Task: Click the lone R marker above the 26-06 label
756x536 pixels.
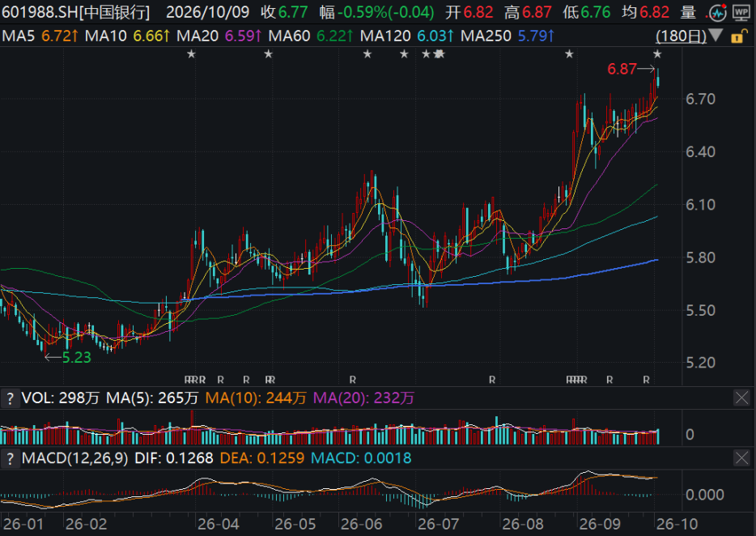Action: point(352,381)
